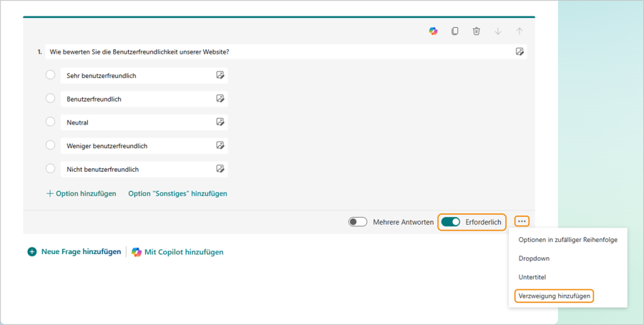Select radio button for 'Sehr benutzerfreundlich'
This screenshot has height=325, width=644.
click(50, 74)
